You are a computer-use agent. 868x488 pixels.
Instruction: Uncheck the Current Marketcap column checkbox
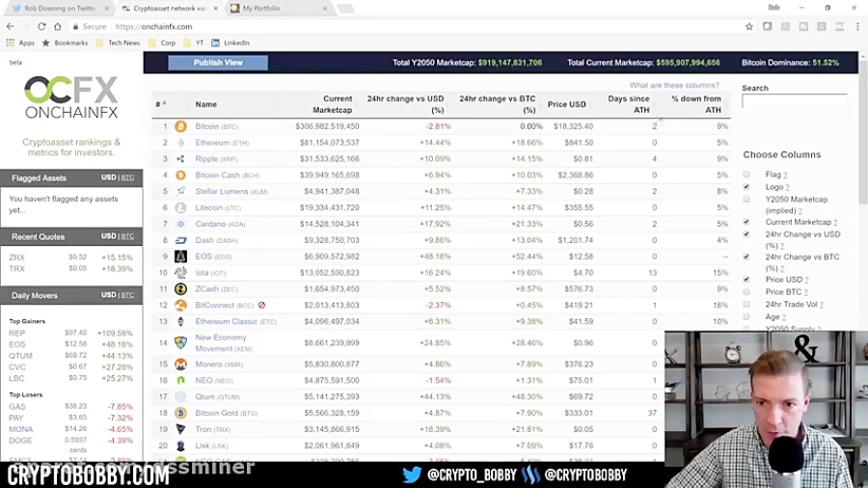tap(746, 222)
